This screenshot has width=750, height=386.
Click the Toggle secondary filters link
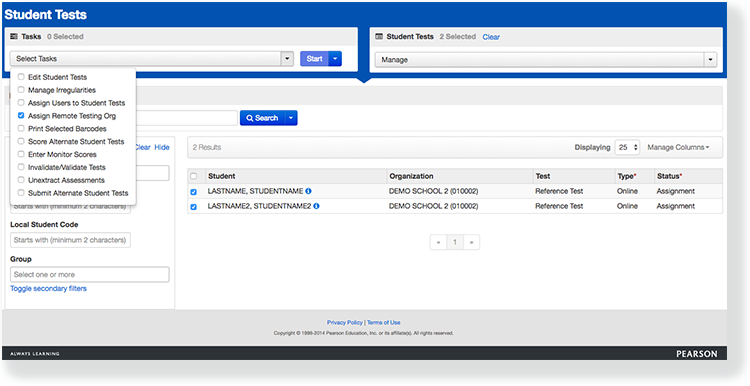click(x=48, y=288)
